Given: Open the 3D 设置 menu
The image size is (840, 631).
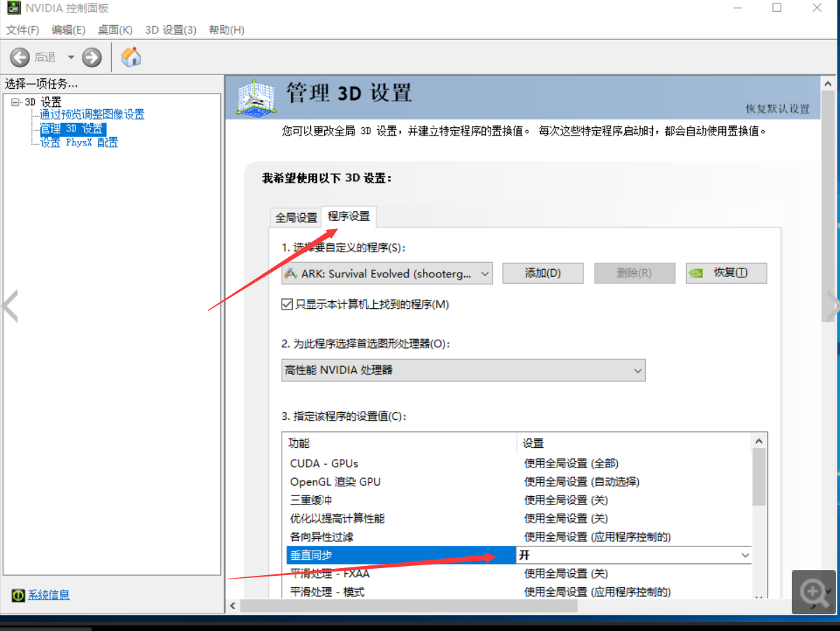Looking at the screenshot, I should tap(171, 30).
